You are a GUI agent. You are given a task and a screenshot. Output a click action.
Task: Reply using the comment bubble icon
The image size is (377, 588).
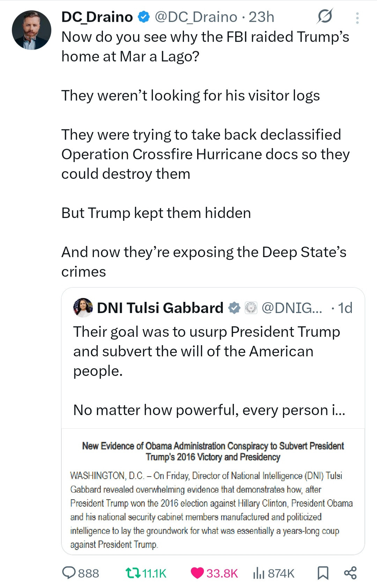69,573
